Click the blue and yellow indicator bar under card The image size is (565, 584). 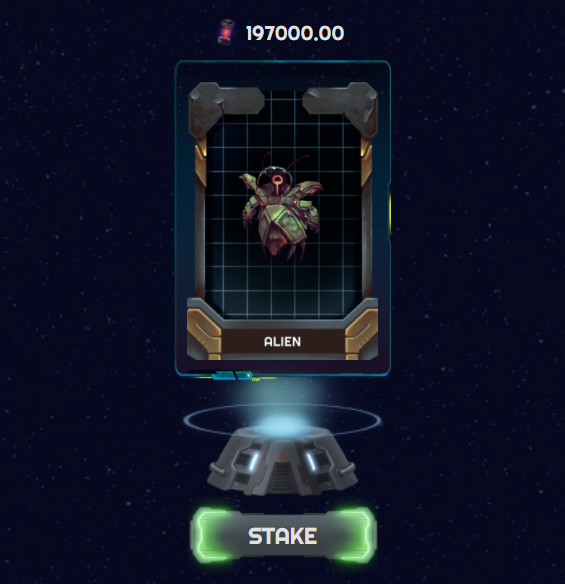[236, 376]
